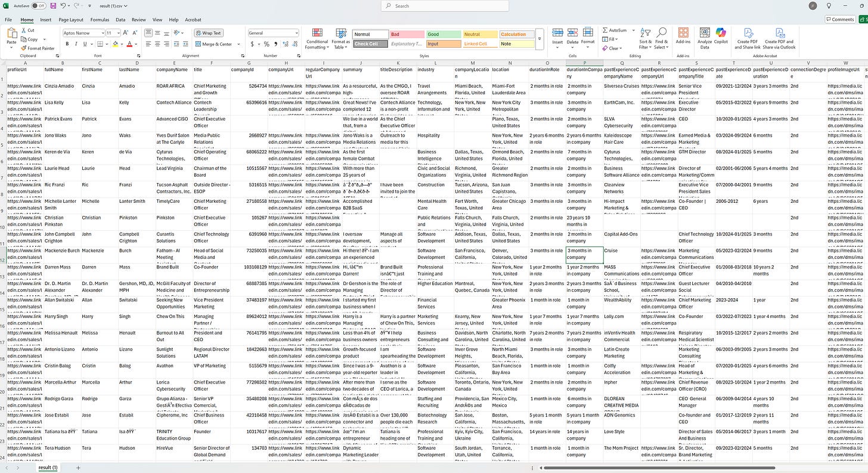The height and width of the screenshot is (473, 868).
Task: Click Create PDF and Share link
Action: tap(747, 38)
